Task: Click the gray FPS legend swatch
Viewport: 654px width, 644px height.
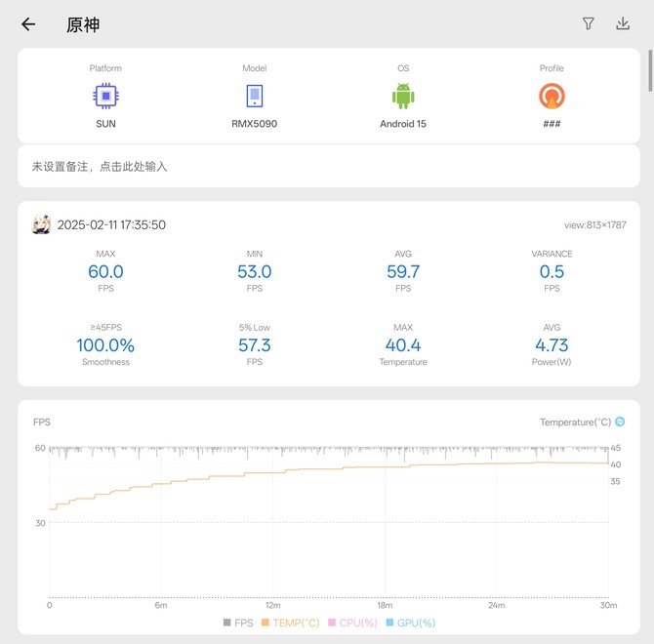Action: [x=226, y=623]
